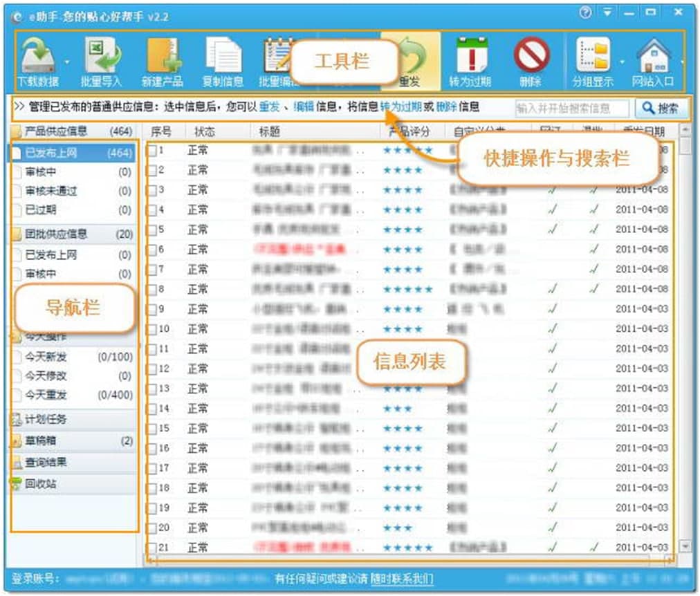
Task: Tick checkbox for row 20
Action: click(x=151, y=528)
